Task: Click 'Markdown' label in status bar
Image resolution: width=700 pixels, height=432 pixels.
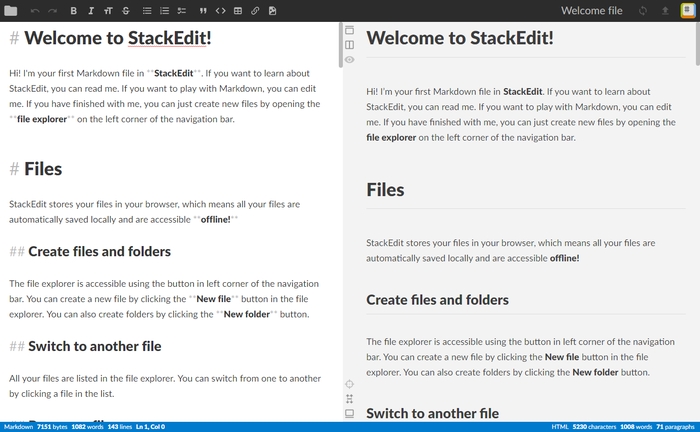Action: point(18,427)
